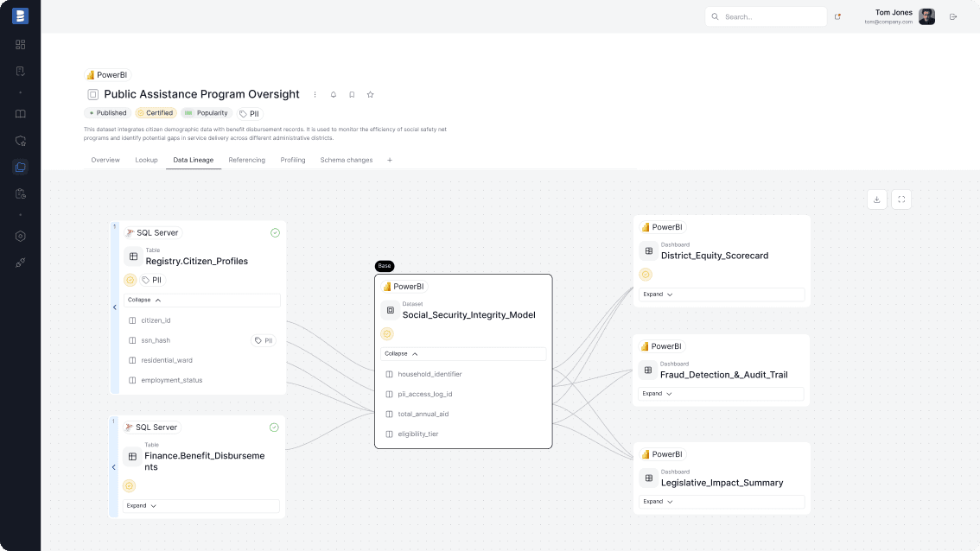Click the verified checkmark on Registry.Citizen_Profiles
The height and width of the screenshot is (551, 980).
pyautogui.click(x=275, y=232)
